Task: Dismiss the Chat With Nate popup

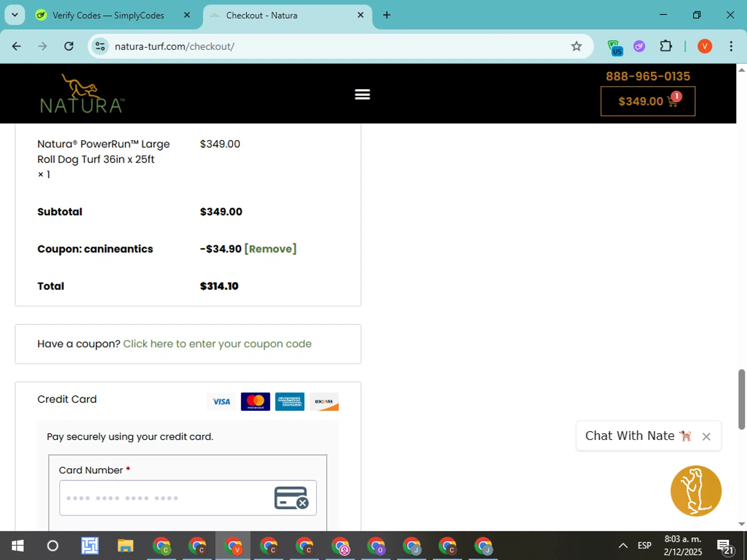Action: pyautogui.click(x=706, y=437)
